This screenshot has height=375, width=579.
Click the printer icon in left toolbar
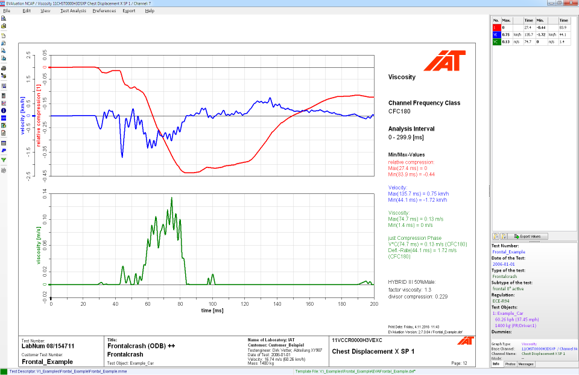tap(4, 68)
